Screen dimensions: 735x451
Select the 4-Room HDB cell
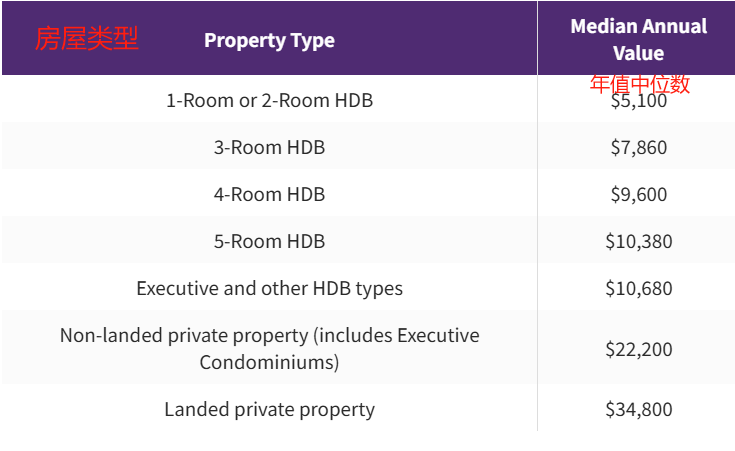[270, 194]
